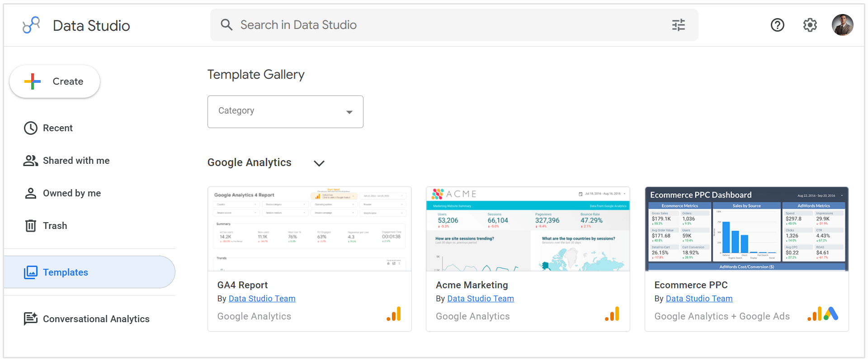Click the Data Studio title text
This screenshot has width=868, height=362.
(x=91, y=26)
